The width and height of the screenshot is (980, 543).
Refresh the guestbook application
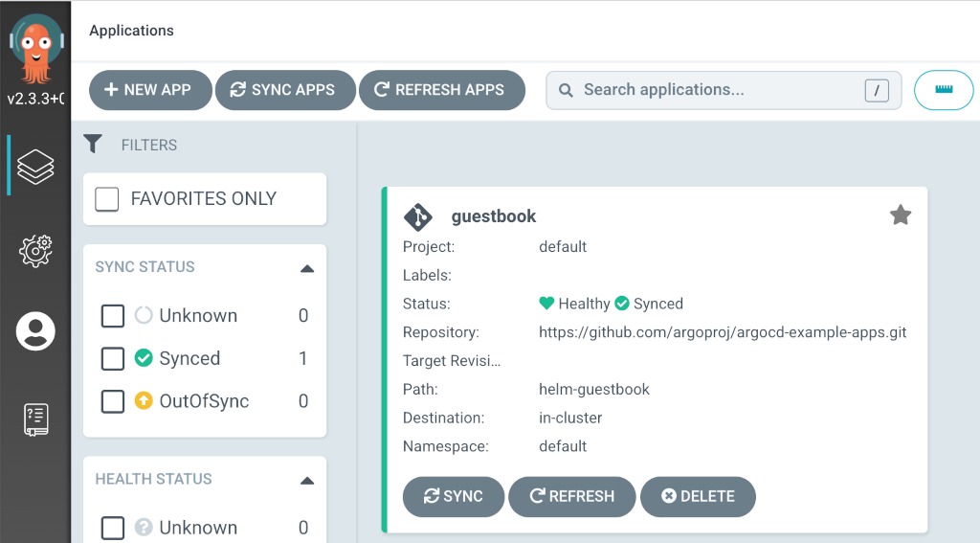pos(572,497)
